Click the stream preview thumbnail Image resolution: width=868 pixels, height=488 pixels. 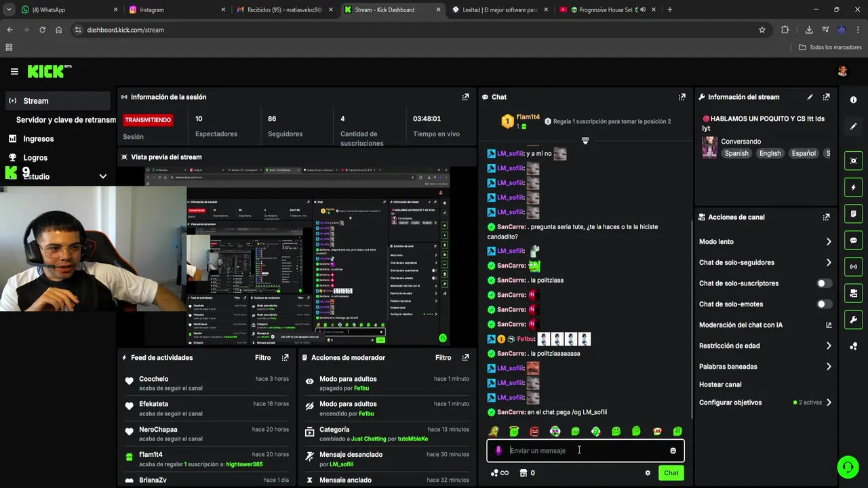pyautogui.click(x=298, y=256)
